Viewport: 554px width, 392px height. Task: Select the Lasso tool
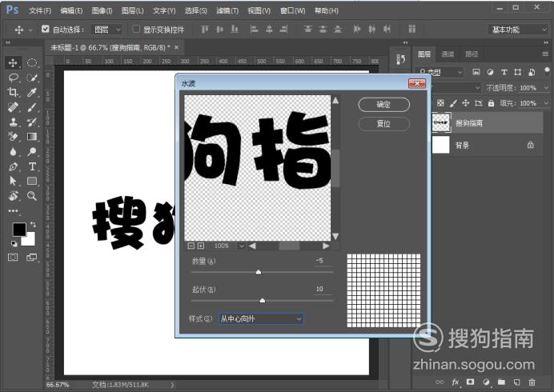pyautogui.click(x=13, y=78)
